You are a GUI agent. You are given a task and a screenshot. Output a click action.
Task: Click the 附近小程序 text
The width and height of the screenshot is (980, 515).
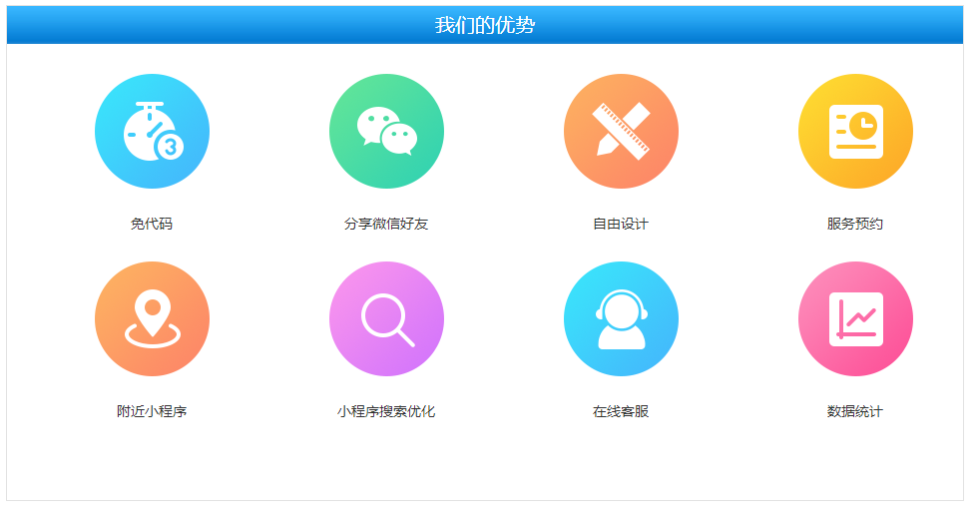152,411
